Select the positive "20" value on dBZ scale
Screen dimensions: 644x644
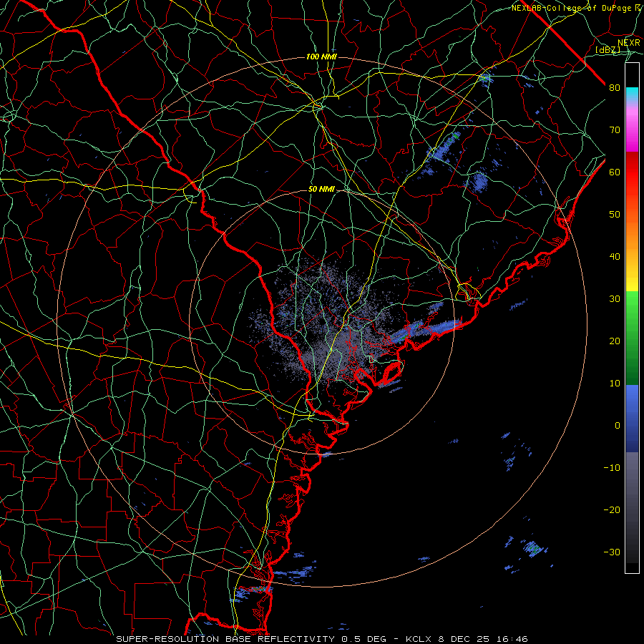(615, 341)
